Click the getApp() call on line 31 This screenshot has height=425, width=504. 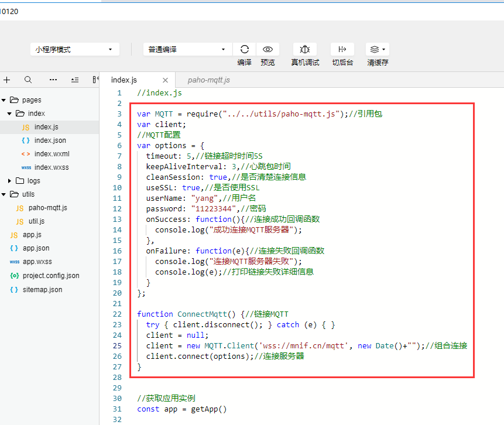click(209, 409)
